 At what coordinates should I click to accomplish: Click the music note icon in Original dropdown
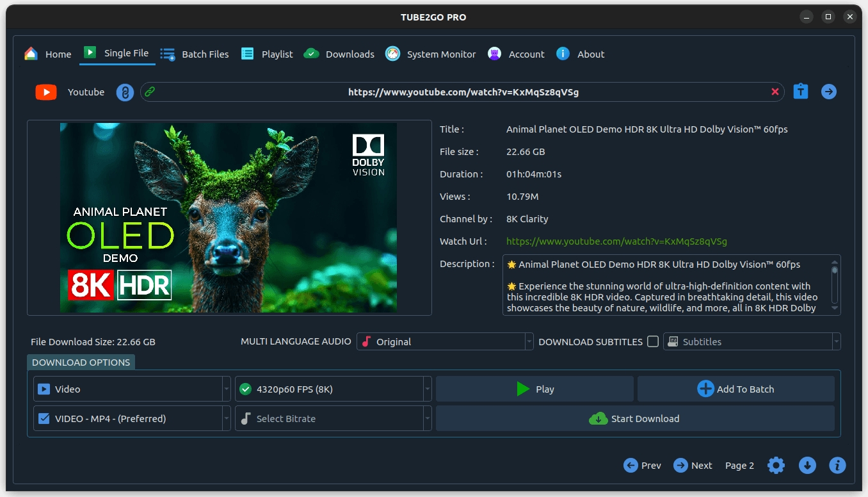(x=367, y=342)
